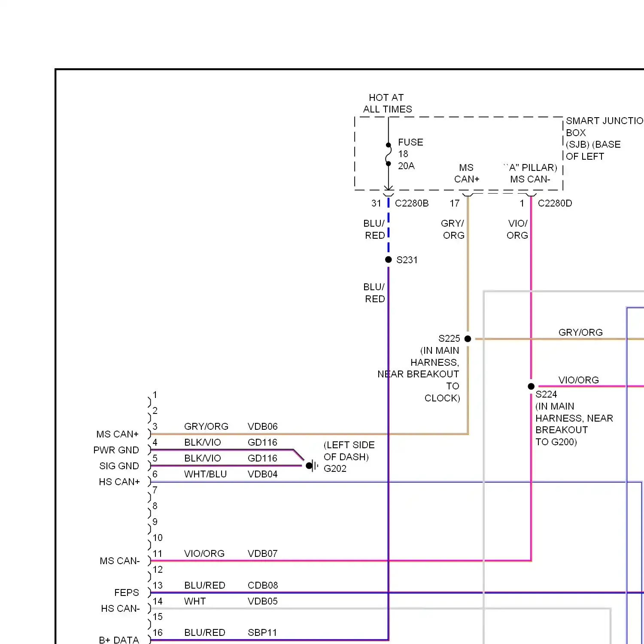Select the VDB07 circuit code
The image size is (644, 644).
(262, 553)
